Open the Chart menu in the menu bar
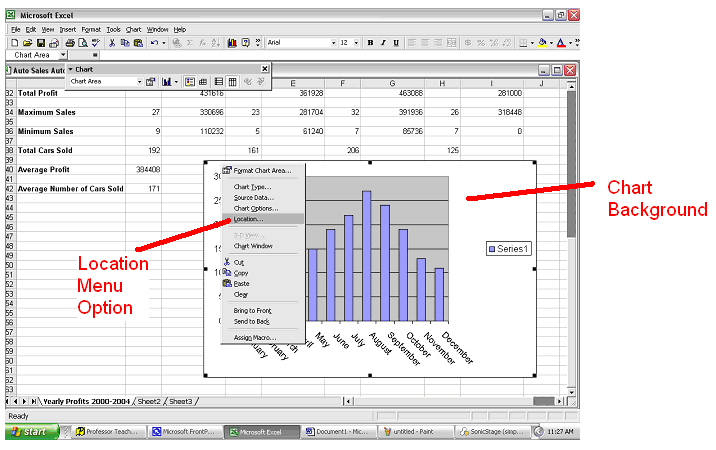Viewport: 716px width, 450px height. (133, 29)
